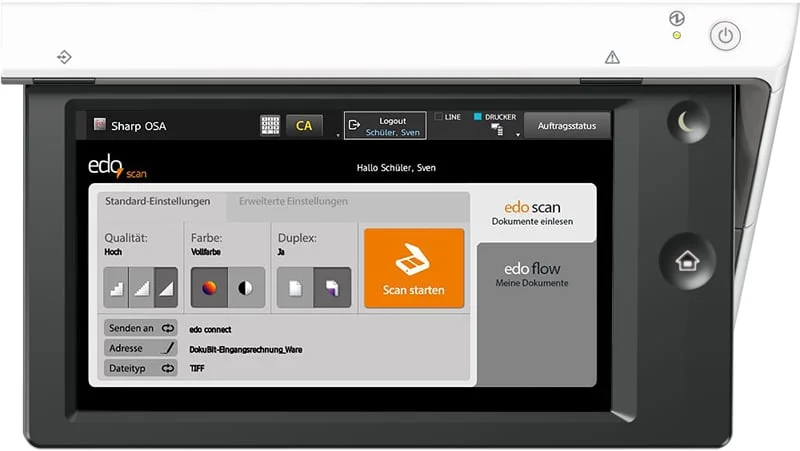This screenshot has width=800, height=451.
Task: Toggle the LINE indicator box
Action: pyautogui.click(x=438, y=117)
